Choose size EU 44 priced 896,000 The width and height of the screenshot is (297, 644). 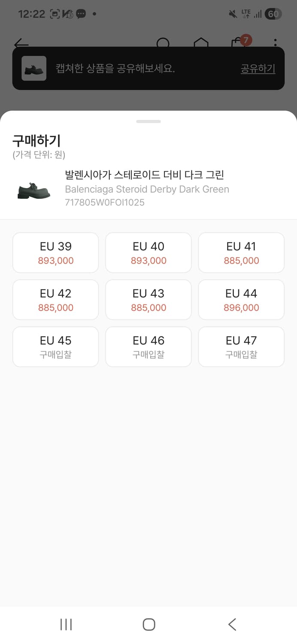241,299
